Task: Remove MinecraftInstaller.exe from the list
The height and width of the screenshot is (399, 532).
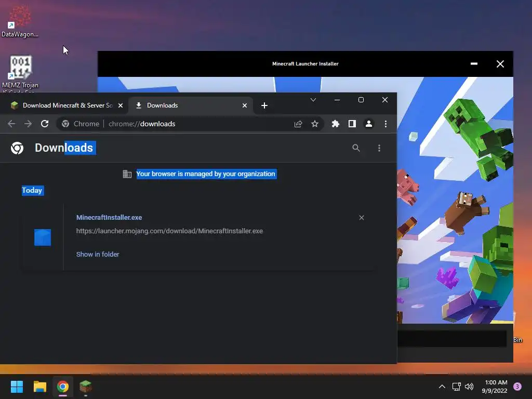Action: 362,218
